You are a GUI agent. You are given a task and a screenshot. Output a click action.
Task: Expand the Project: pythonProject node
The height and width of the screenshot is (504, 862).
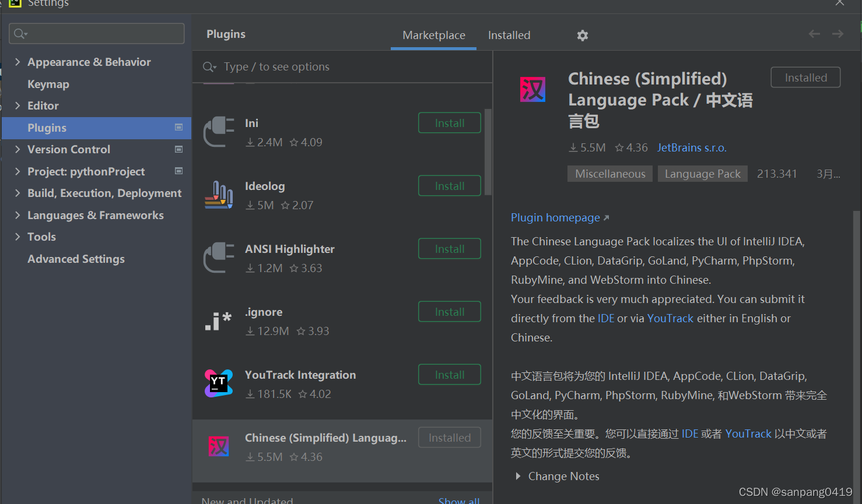[x=17, y=171]
